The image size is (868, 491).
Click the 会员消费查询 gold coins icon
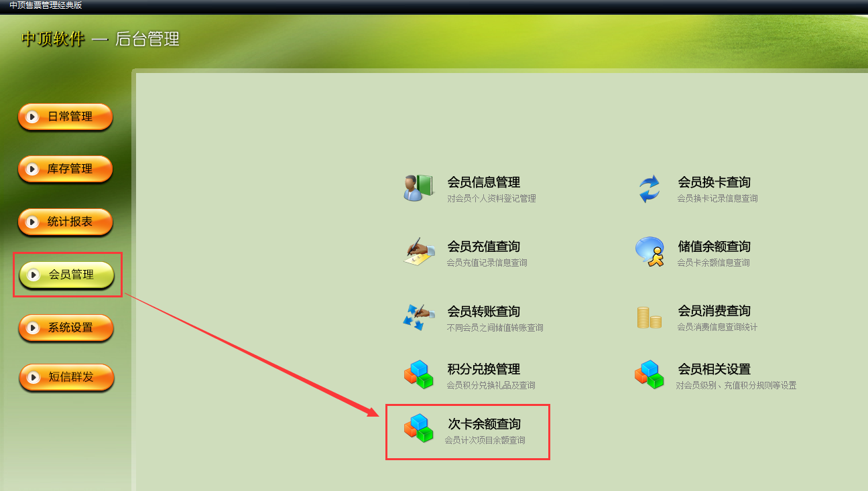[x=649, y=317]
